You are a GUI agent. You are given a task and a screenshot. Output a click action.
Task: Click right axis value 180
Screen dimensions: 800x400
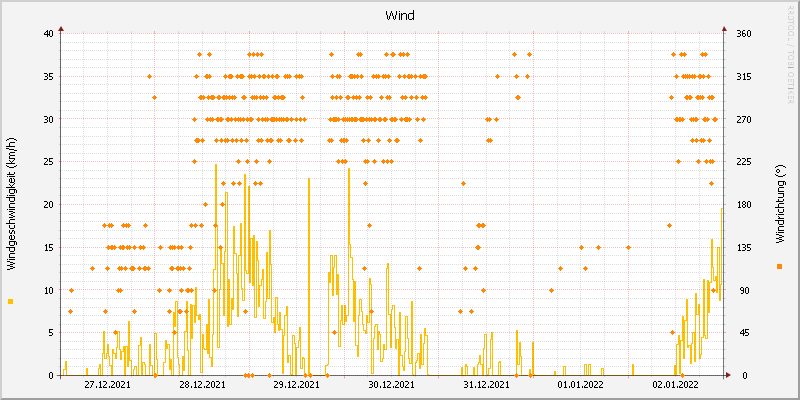(744, 205)
